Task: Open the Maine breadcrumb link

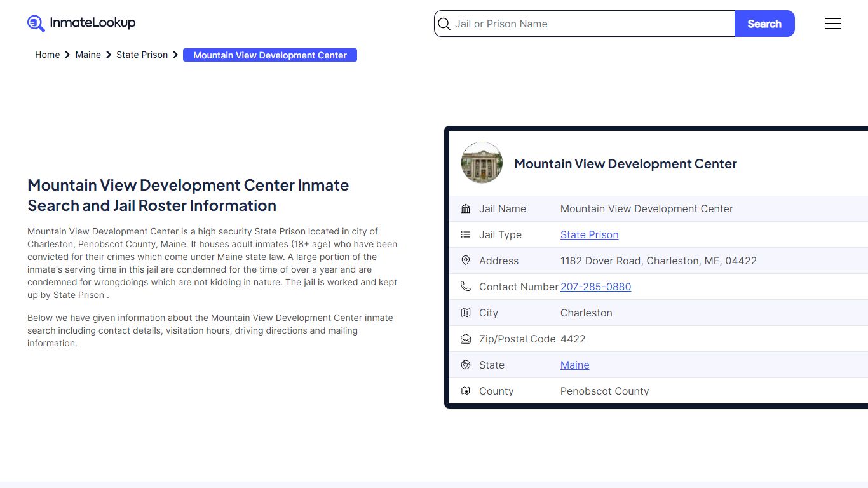Action: (88, 55)
